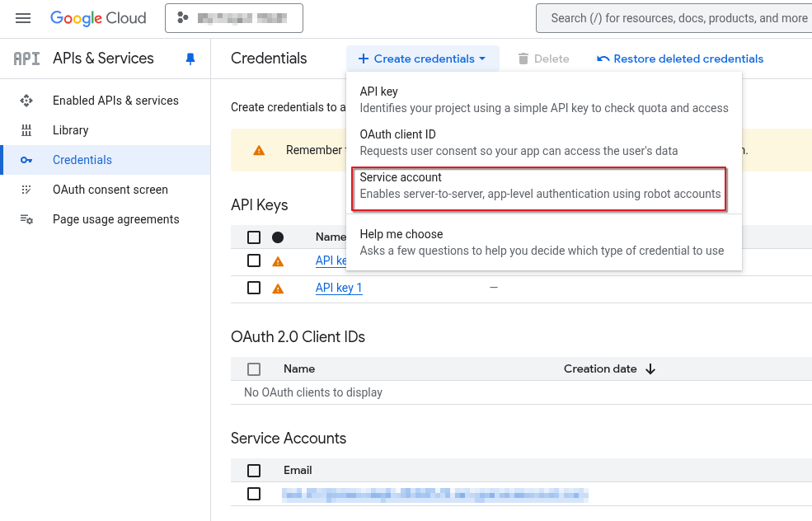812x521 pixels.
Task: Click the Creation date sort arrow
Action: click(650, 369)
